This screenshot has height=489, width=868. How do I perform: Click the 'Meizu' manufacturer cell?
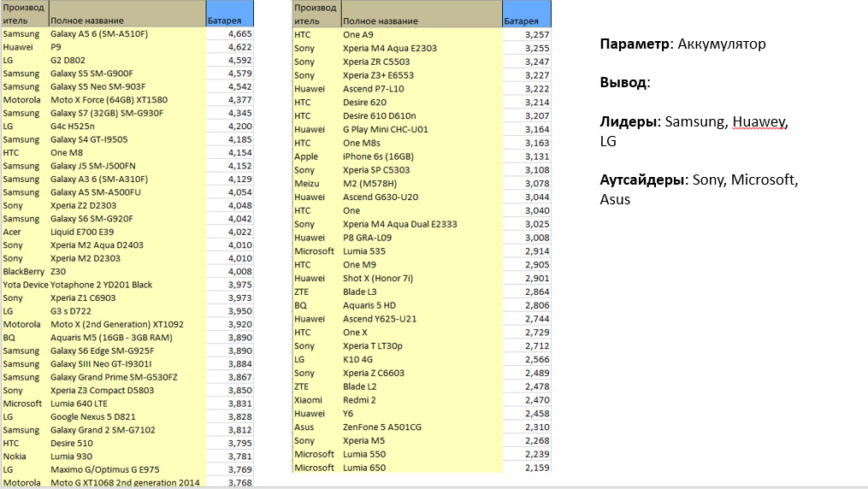point(316,184)
